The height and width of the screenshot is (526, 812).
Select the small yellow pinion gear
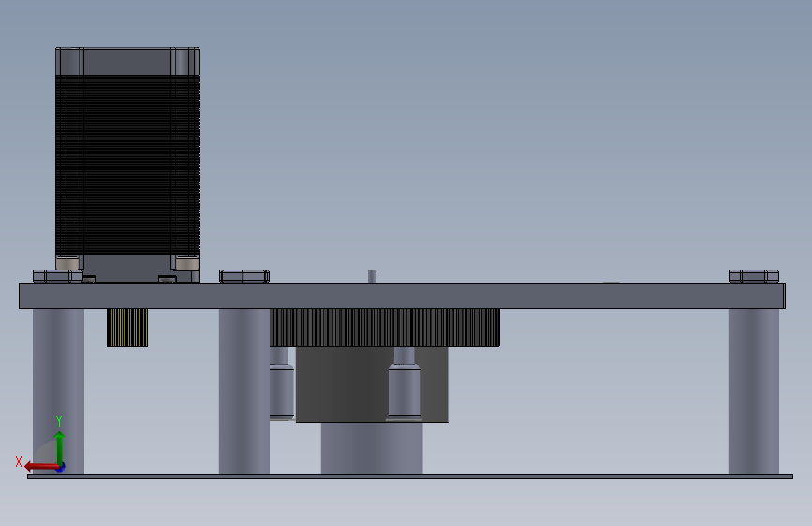tap(127, 328)
